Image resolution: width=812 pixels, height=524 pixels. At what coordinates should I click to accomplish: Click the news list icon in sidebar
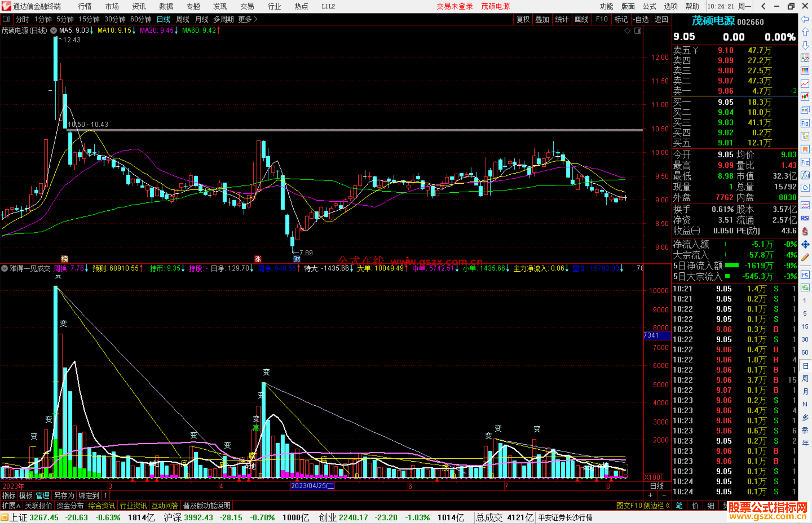click(805, 110)
